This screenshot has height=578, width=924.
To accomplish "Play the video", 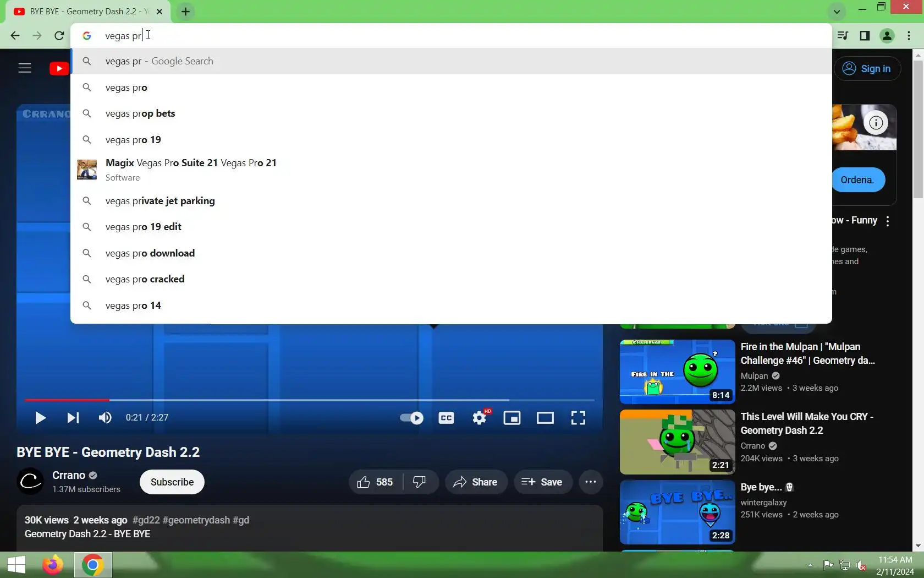I will point(40,418).
